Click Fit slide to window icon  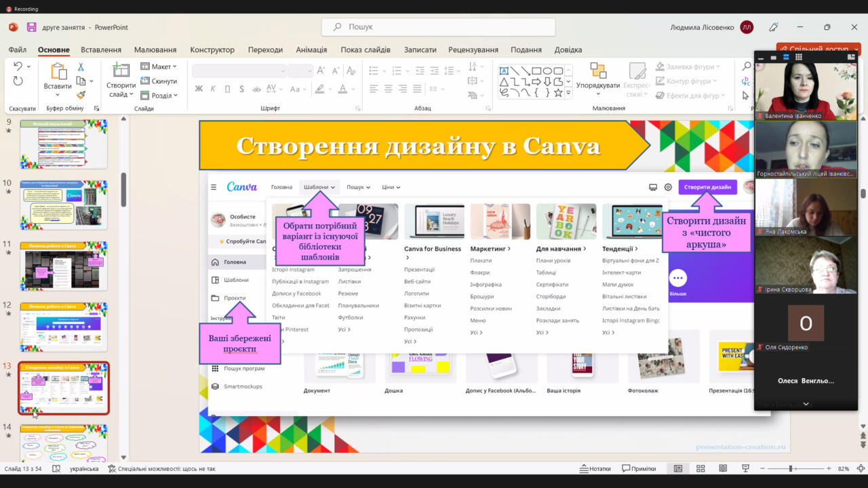tap(862, 468)
